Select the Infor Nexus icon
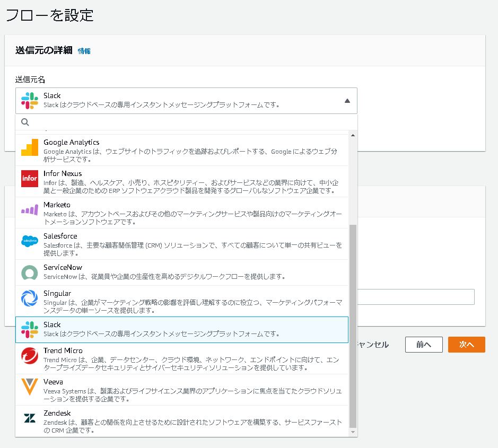The image size is (498, 448). 29,178
